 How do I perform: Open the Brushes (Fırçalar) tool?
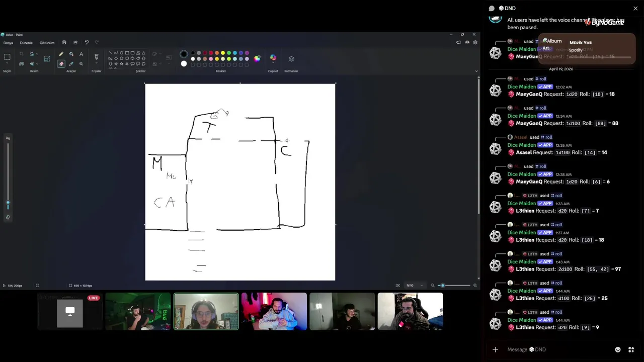pyautogui.click(x=96, y=56)
